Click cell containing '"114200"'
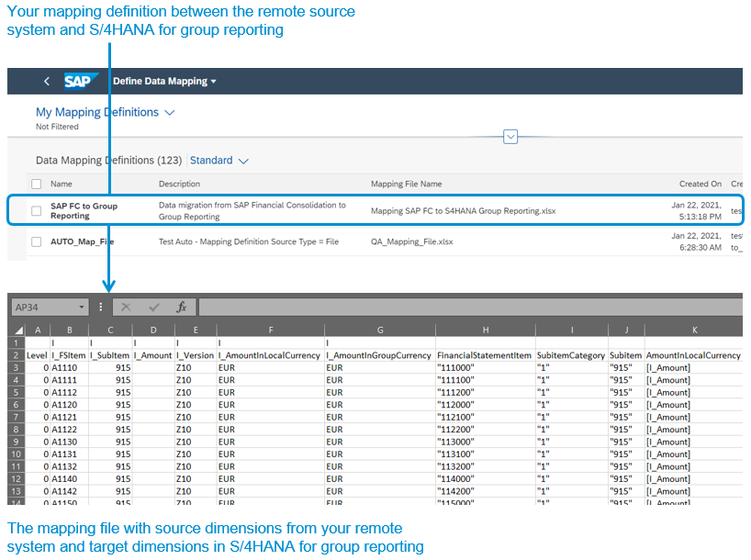Image resolution: width=751 pixels, height=560 pixels. click(x=485, y=491)
